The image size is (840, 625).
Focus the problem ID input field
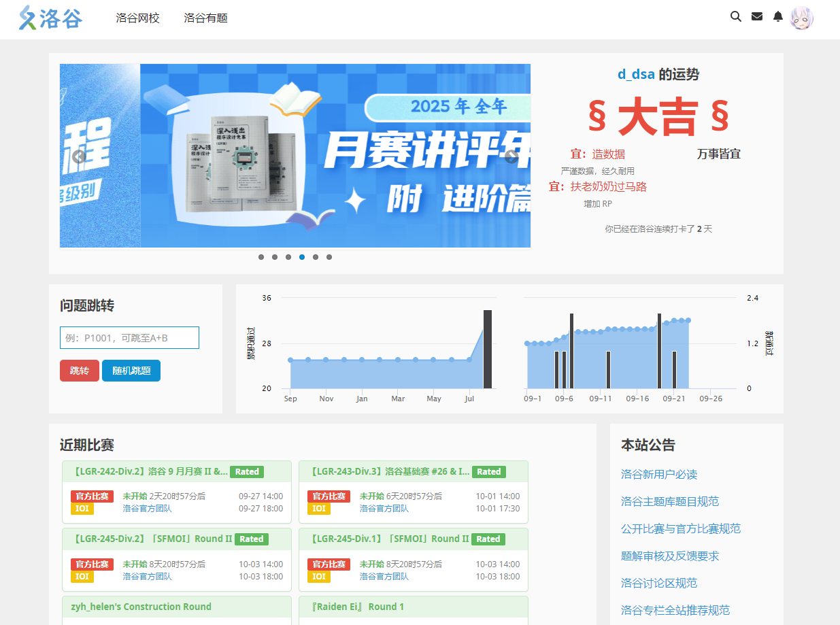pos(129,338)
